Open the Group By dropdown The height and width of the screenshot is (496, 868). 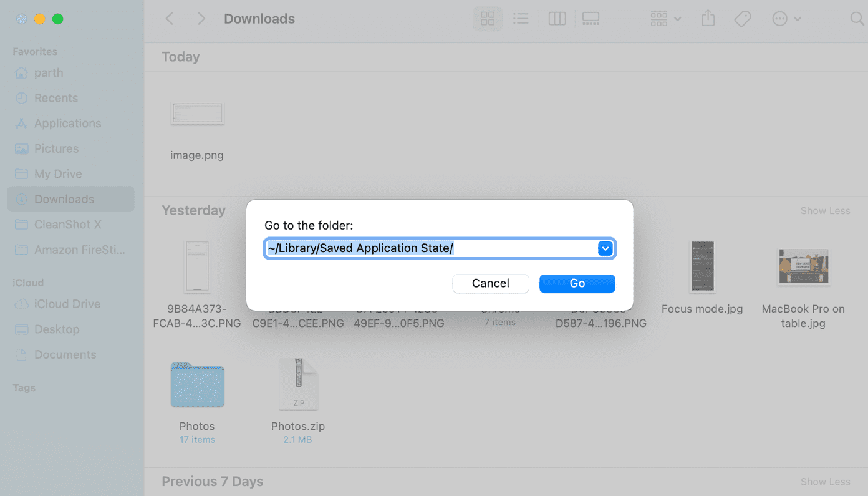tap(665, 19)
